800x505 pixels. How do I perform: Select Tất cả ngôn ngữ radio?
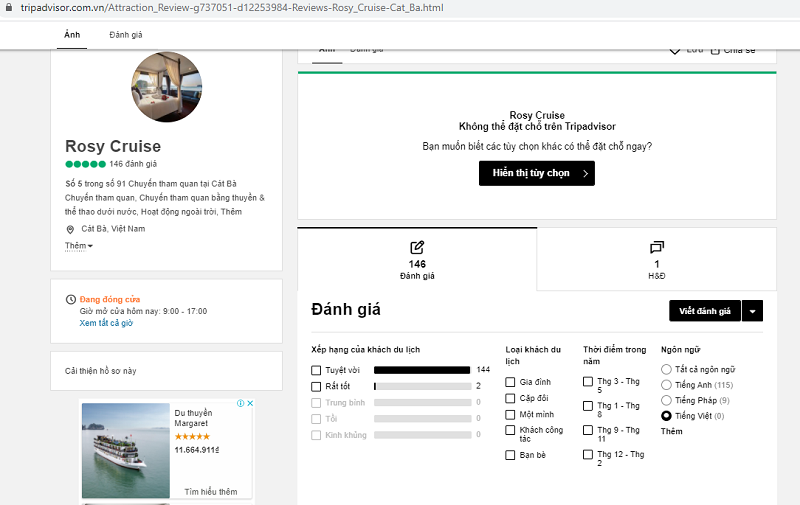(666, 369)
